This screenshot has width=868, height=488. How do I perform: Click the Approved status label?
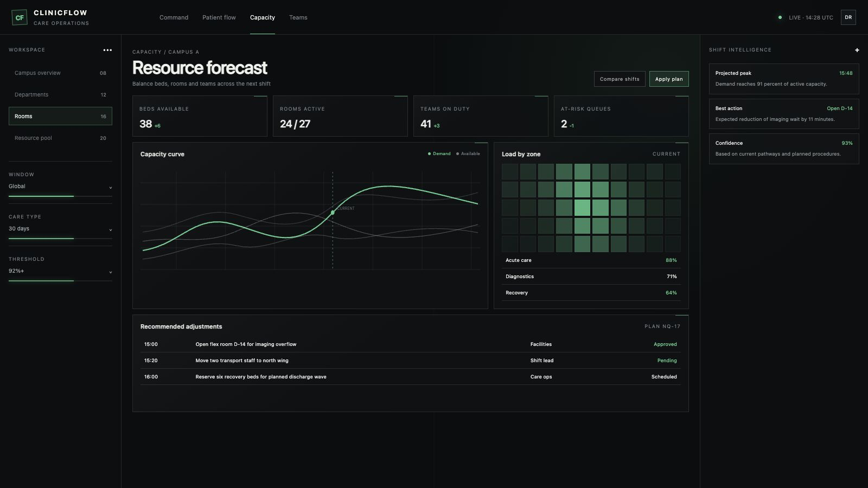click(665, 344)
